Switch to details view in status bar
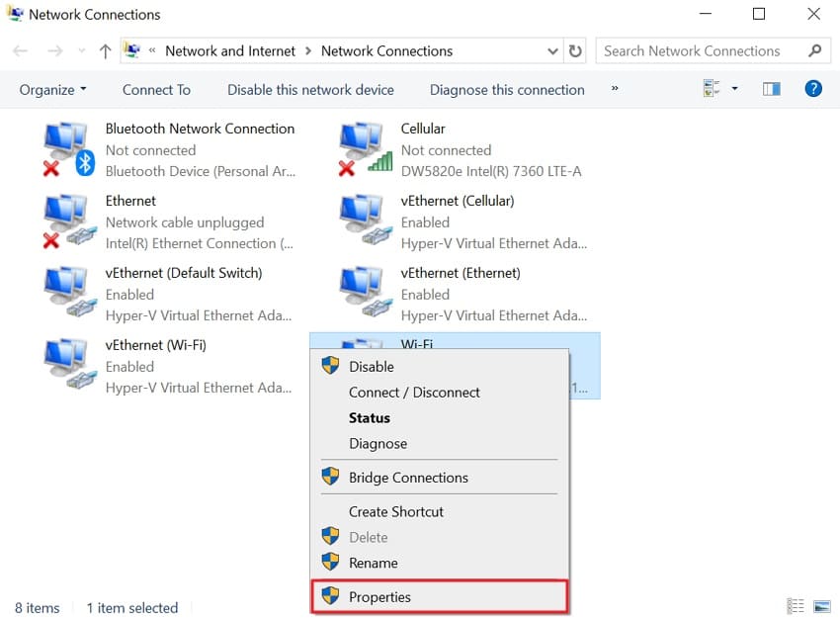Viewport: 840px width, 619px height. tap(796, 606)
